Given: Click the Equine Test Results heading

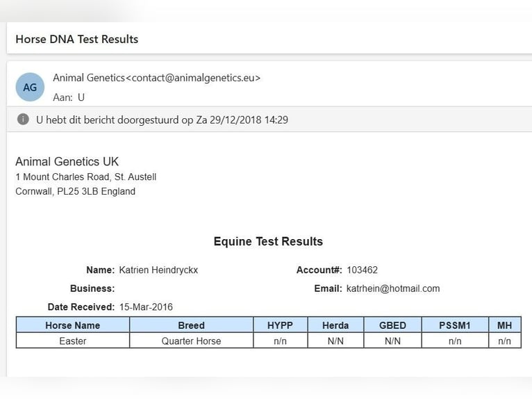Looking at the screenshot, I should (268, 242).
